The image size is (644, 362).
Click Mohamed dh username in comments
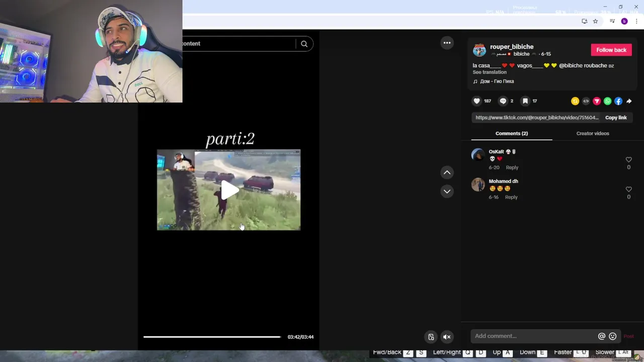[504, 182]
